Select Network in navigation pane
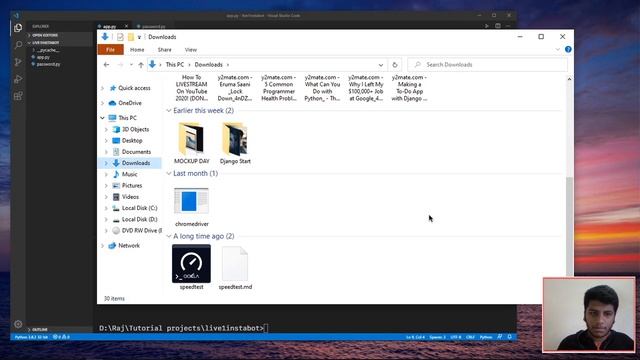 (x=129, y=246)
